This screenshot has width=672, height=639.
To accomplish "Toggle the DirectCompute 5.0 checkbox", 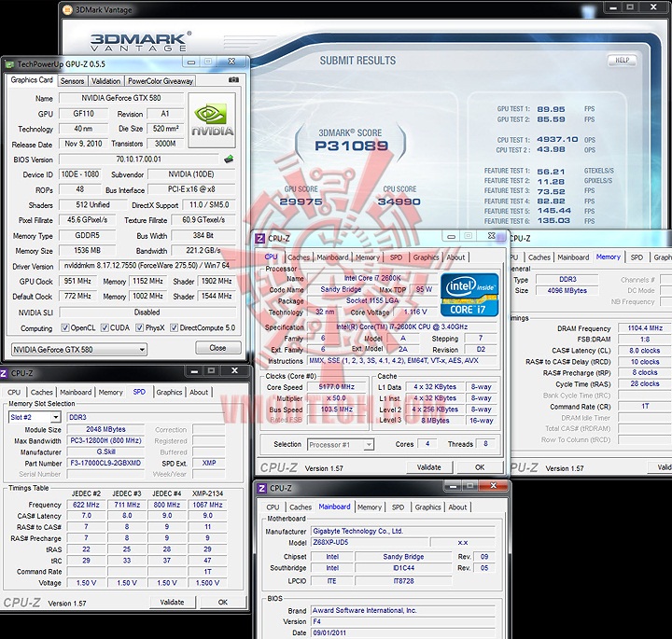I will click(x=174, y=328).
